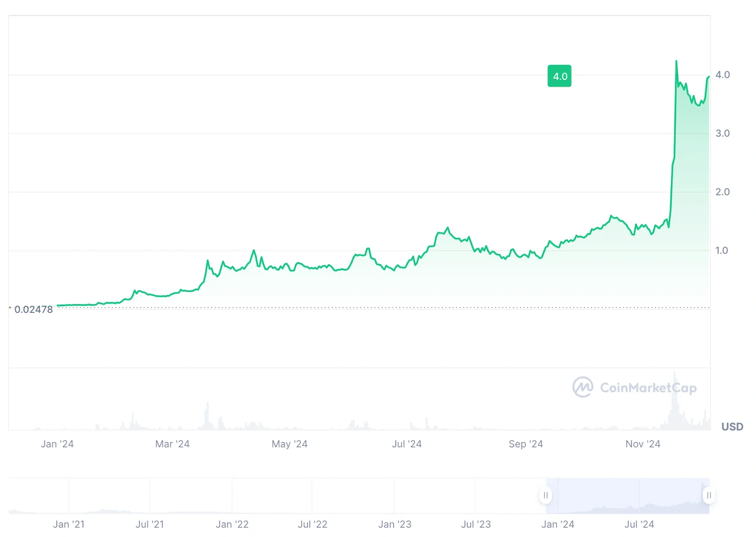Click the 3.0 y-axis price label

pos(722,133)
